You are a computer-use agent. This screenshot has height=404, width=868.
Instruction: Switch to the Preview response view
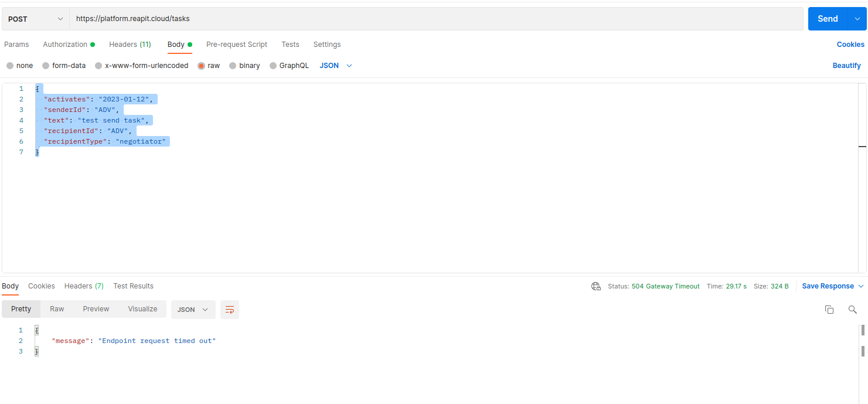coord(96,309)
